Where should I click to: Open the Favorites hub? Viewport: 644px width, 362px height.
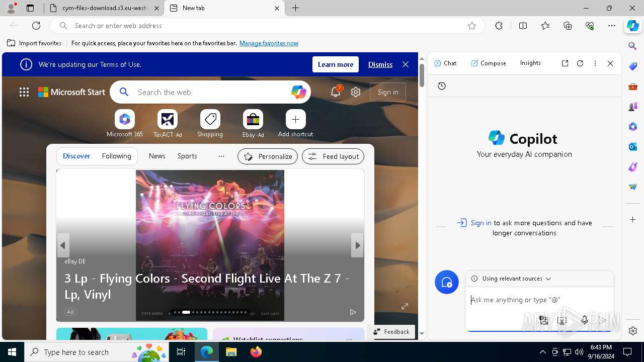tap(545, 26)
